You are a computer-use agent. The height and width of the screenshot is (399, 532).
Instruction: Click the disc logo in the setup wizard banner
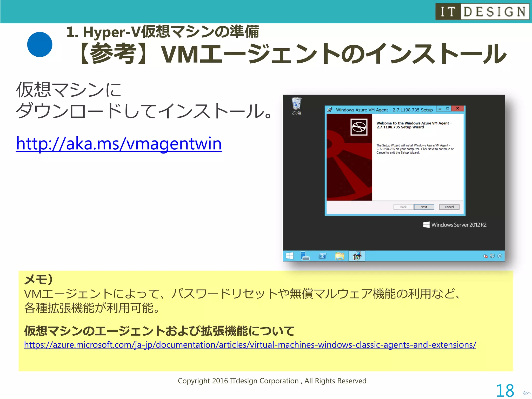359,127
